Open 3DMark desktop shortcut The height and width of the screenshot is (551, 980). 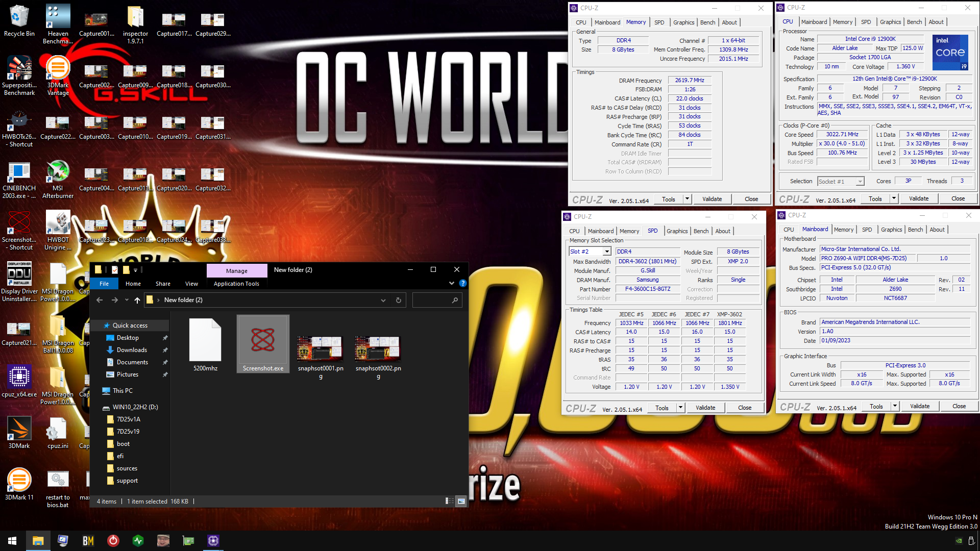(x=19, y=432)
